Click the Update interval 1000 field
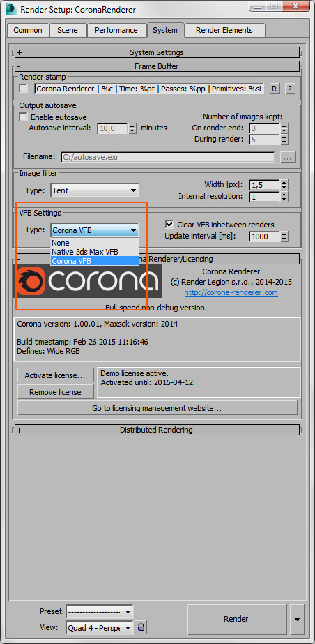 (x=265, y=236)
